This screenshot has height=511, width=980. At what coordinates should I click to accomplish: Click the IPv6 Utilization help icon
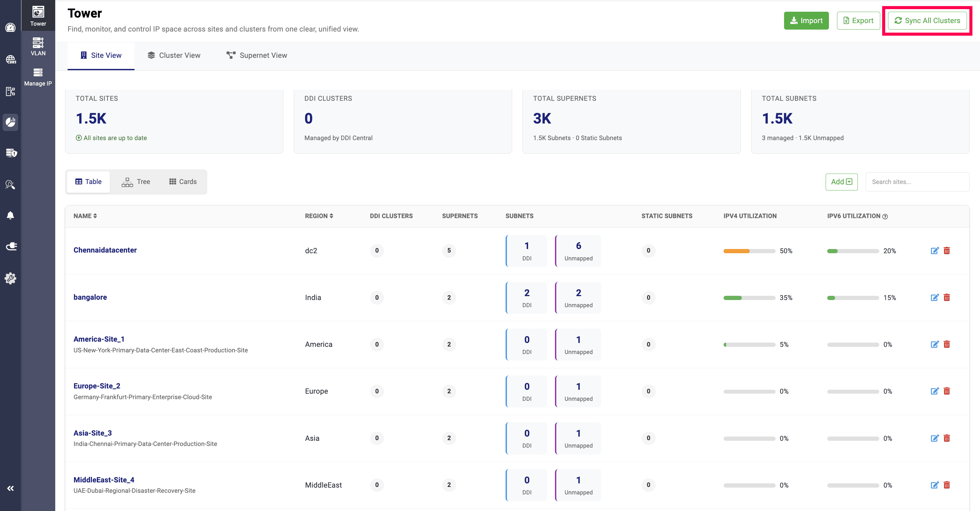[885, 216]
